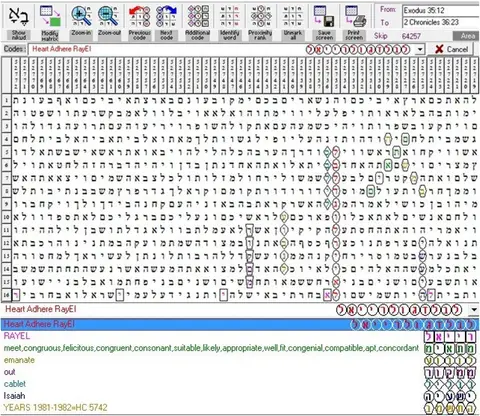Click matrix row number 1
Image resolution: width=480 pixels, height=416 pixels.
click(x=6, y=100)
